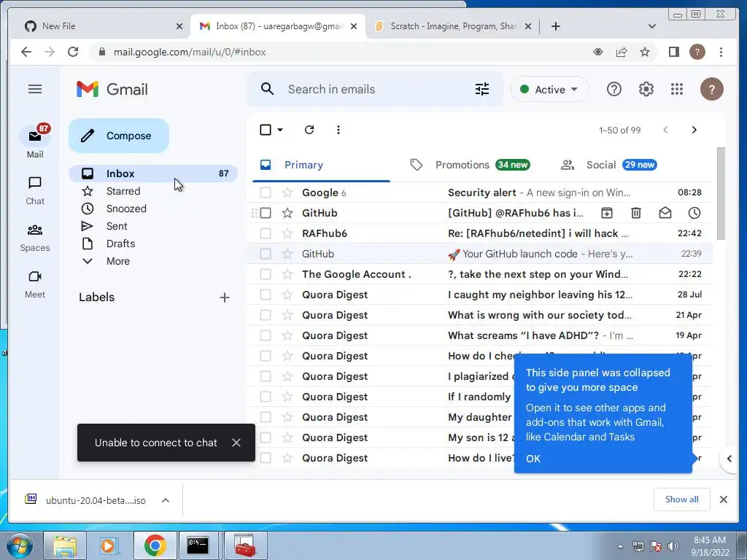The image size is (747, 560).
Task: Open Chrome tab search dropdown
Action: point(652,26)
